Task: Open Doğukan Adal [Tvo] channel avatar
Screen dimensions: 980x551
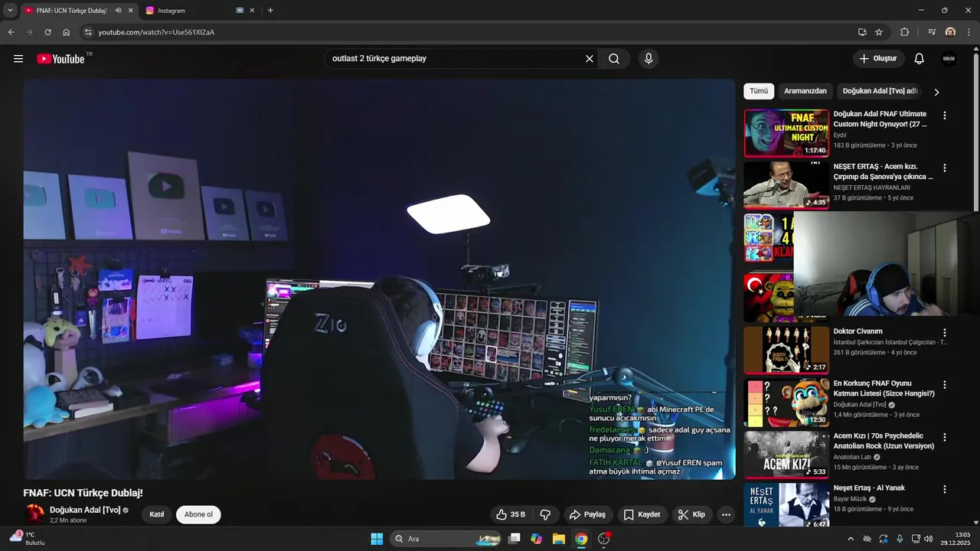Action: (x=34, y=514)
